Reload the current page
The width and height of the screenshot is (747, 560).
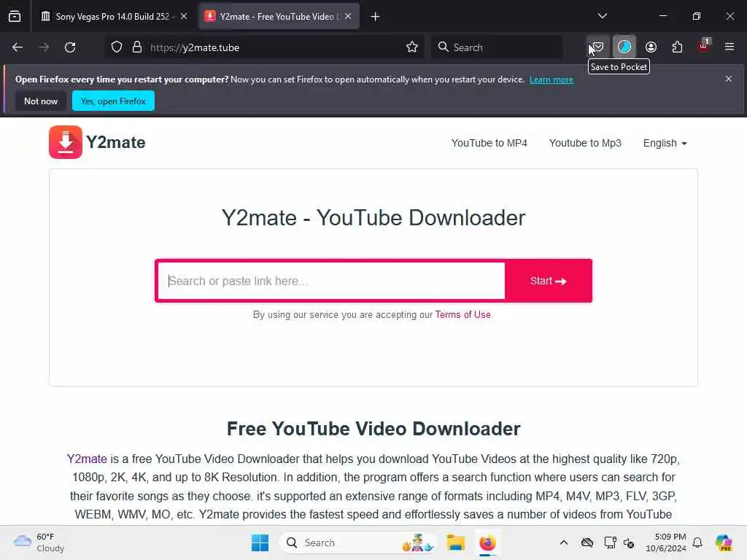click(x=70, y=47)
